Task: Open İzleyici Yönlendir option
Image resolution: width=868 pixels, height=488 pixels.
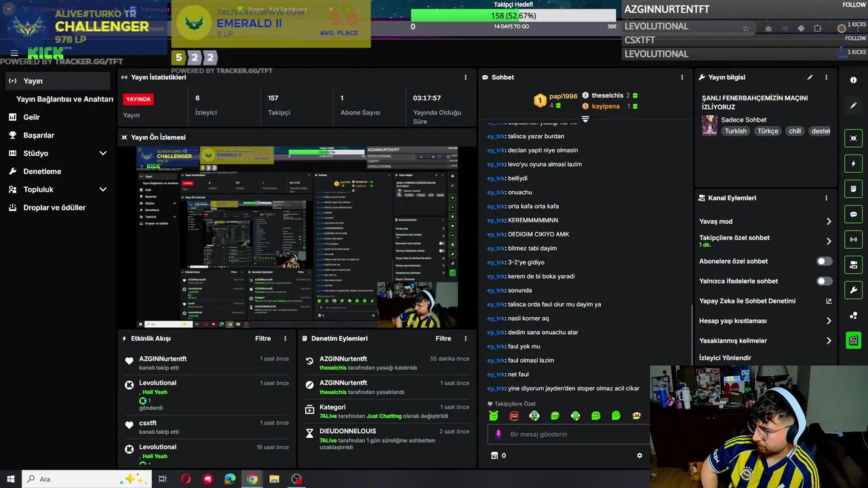Action: [725, 358]
